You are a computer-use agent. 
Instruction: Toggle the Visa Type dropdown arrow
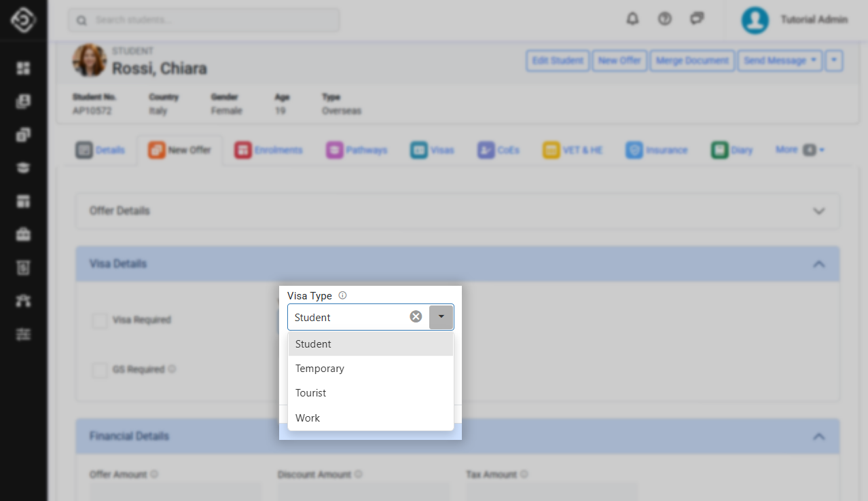click(x=441, y=317)
